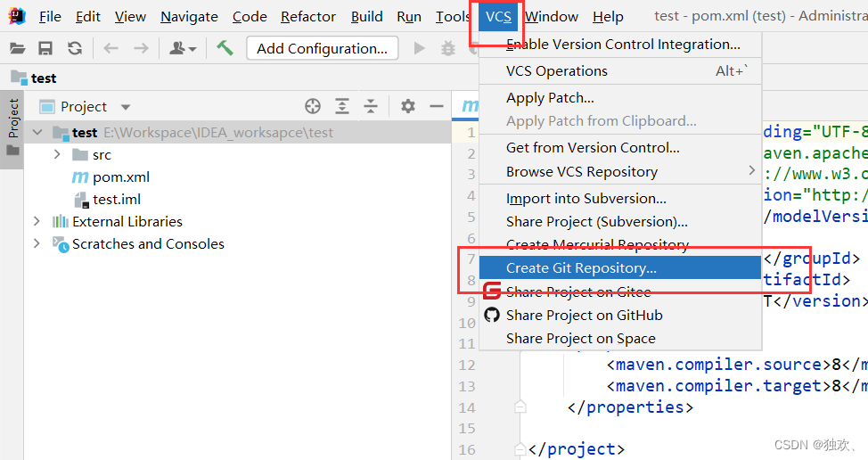The height and width of the screenshot is (460, 868).
Task: Choose Enable Version Control Integration
Action: 620,45
